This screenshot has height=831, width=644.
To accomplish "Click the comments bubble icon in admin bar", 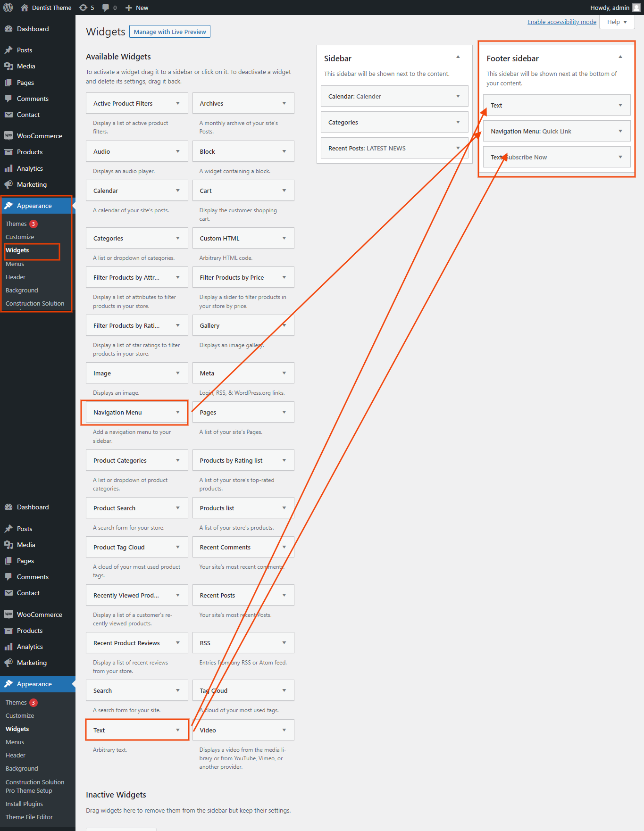I will point(106,8).
